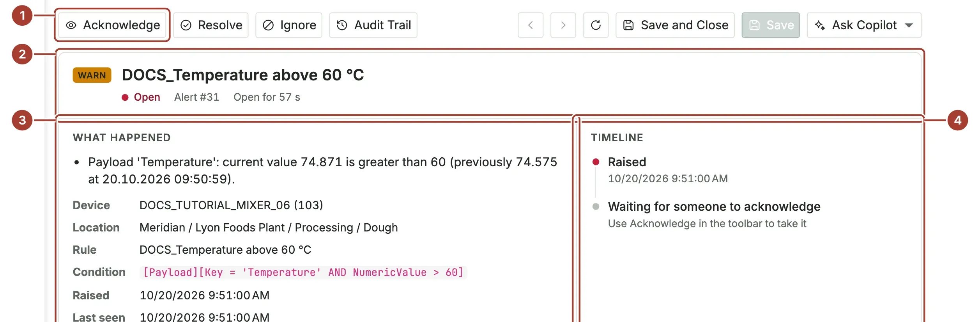Click the floppy disk icon on Save and Close

(628, 25)
